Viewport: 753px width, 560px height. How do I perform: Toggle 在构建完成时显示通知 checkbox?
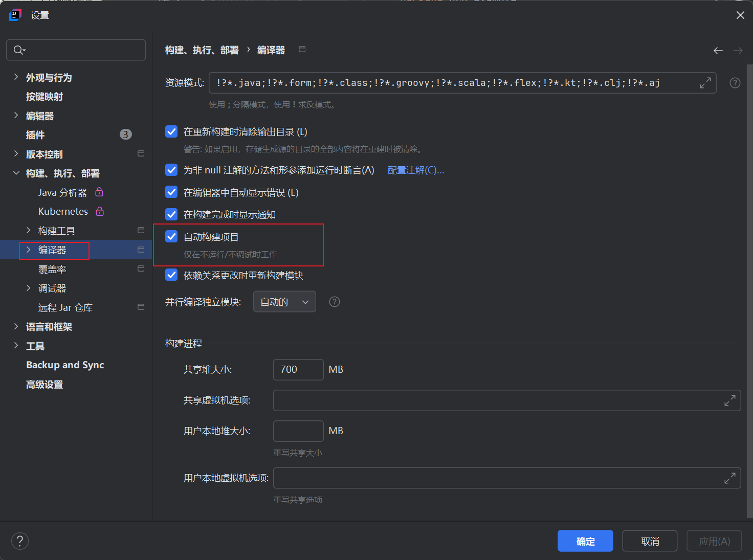[171, 214]
